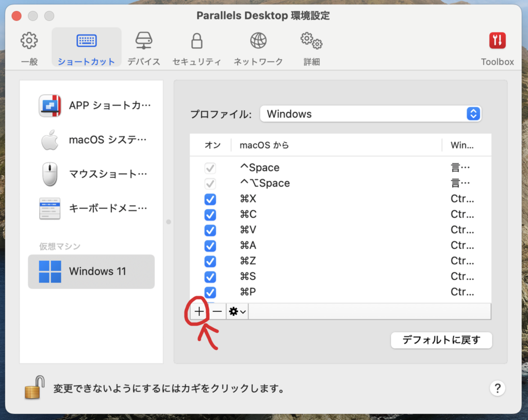Select the macOS システ… sidebar item
The image size is (528, 420).
coord(91,140)
